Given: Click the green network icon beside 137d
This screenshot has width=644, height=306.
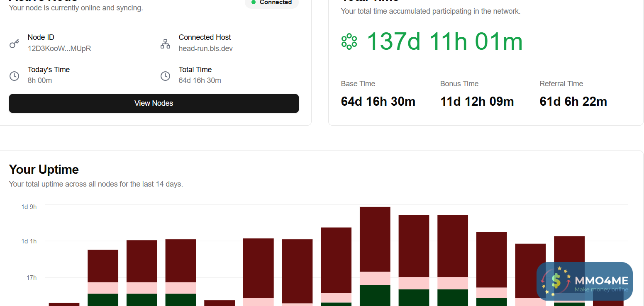Looking at the screenshot, I should pos(349,41).
